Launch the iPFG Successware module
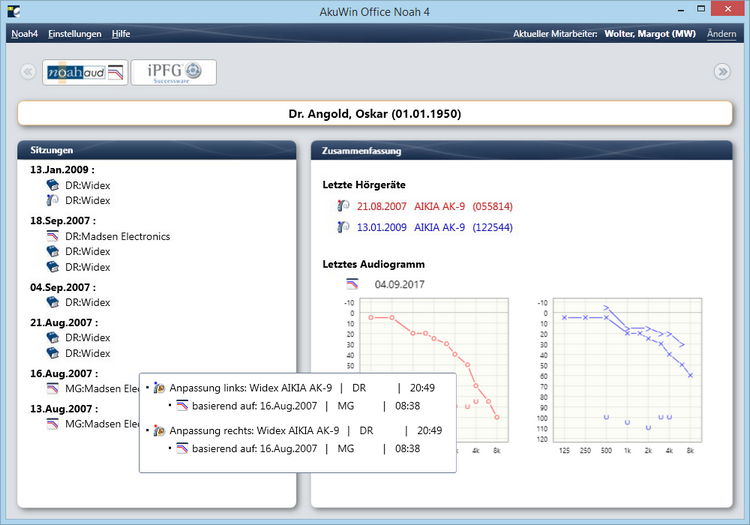The width and height of the screenshot is (750, 525). 173,72
